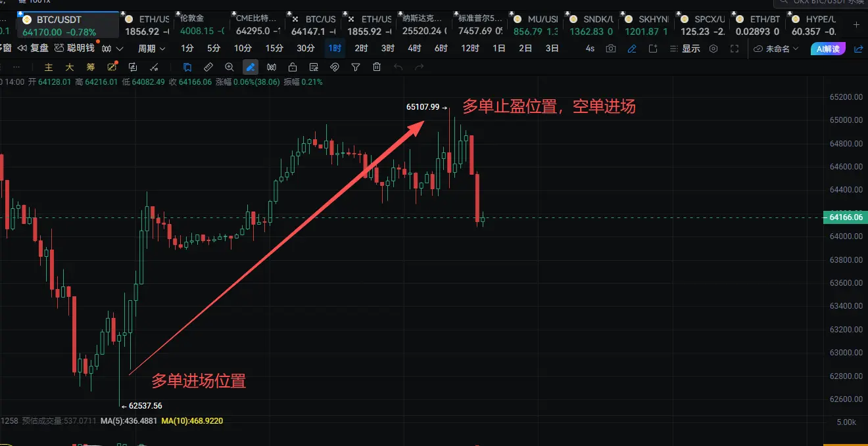
Task: Click the MA(10):468.9220 volume indicator label
Action: [x=193, y=420]
